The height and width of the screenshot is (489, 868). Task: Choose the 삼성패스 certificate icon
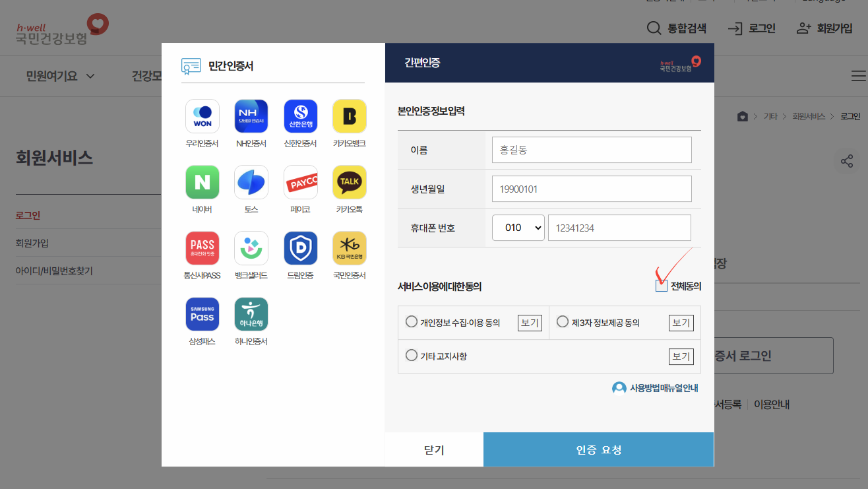click(x=202, y=315)
